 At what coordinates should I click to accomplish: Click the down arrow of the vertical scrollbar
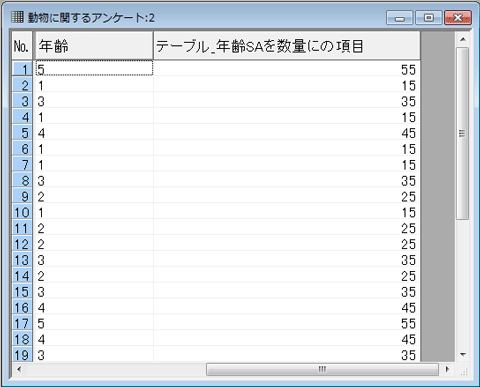coord(463,354)
